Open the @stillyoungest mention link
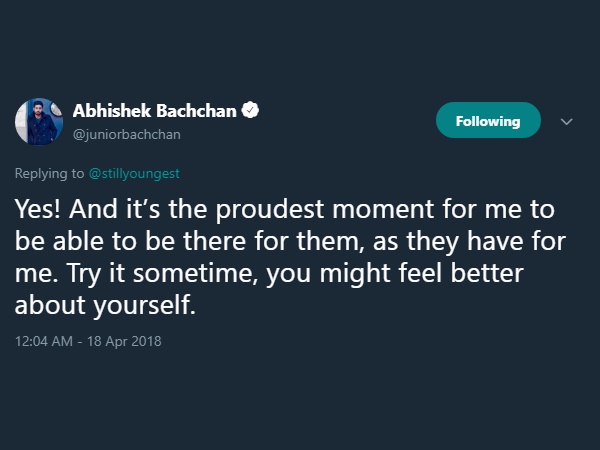The width and height of the screenshot is (600, 450). click(x=134, y=173)
